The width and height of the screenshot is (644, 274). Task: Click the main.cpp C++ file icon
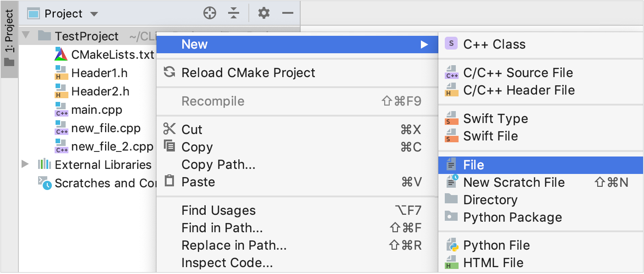(x=62, y=110)
